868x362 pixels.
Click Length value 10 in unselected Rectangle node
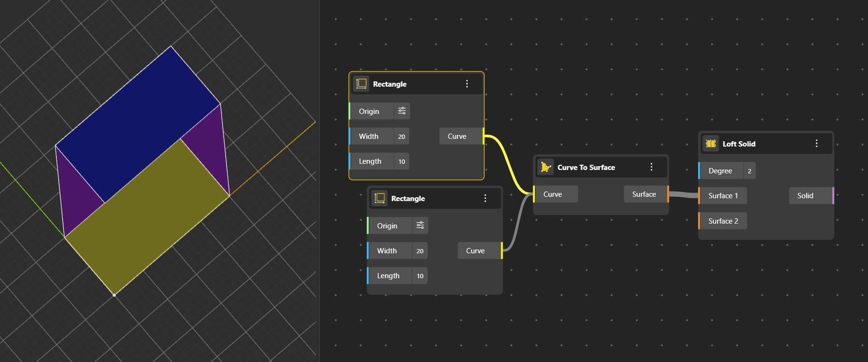pyautogui.click(x=420, y=276)
